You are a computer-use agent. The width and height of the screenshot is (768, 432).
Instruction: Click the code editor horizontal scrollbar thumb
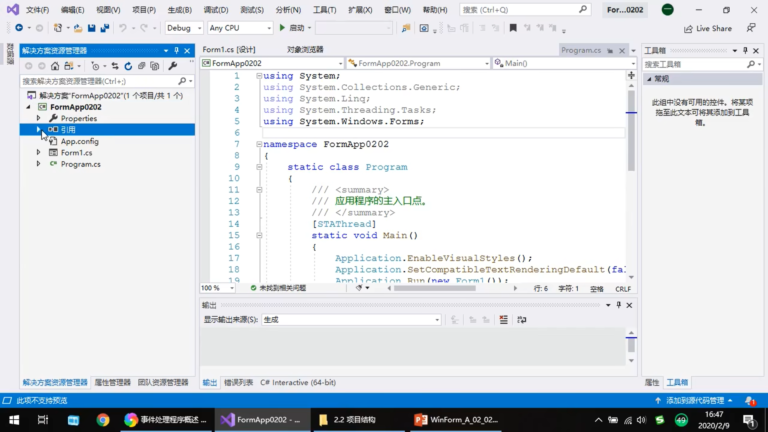coord(434,288)
